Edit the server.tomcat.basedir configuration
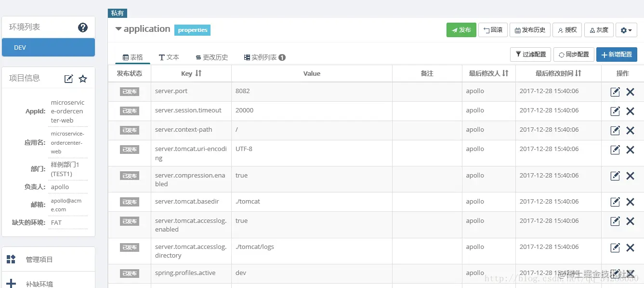The height and width of the screenshot is (288, 644). pyautogui.click(x=615, y=202)
